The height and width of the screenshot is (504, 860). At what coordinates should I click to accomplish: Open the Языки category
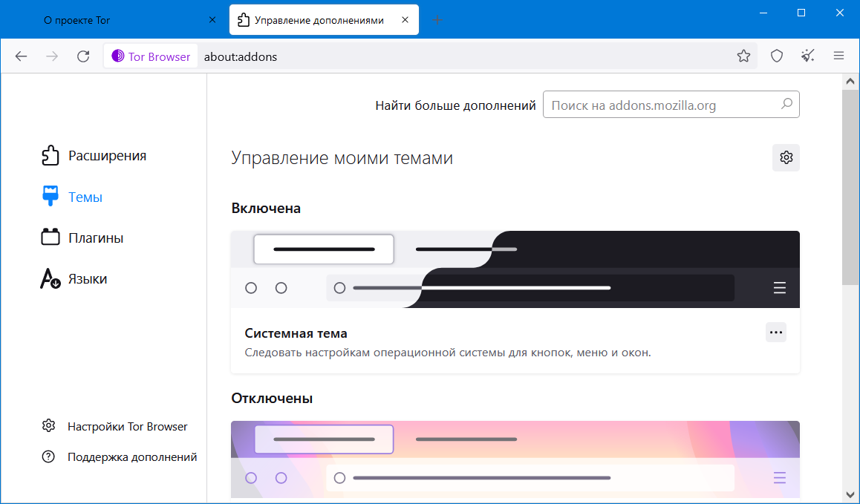[x=74, y=278]
